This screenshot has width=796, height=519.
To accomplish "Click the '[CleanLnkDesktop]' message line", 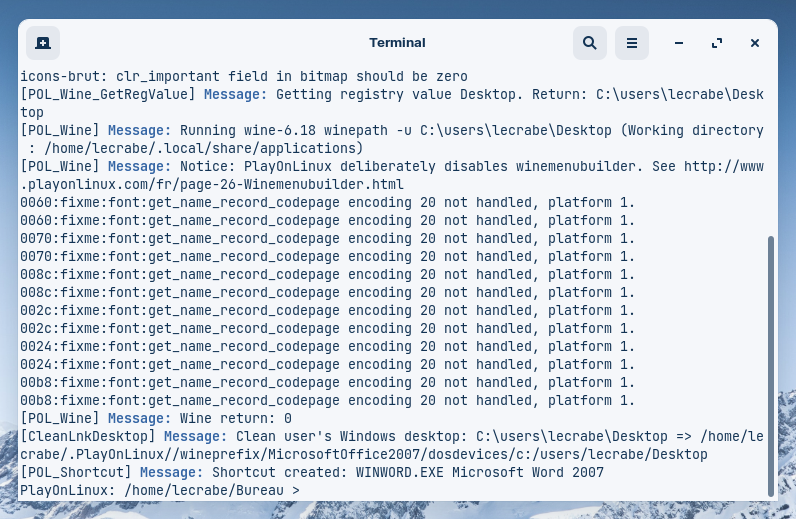I will [x=392, y=445].
